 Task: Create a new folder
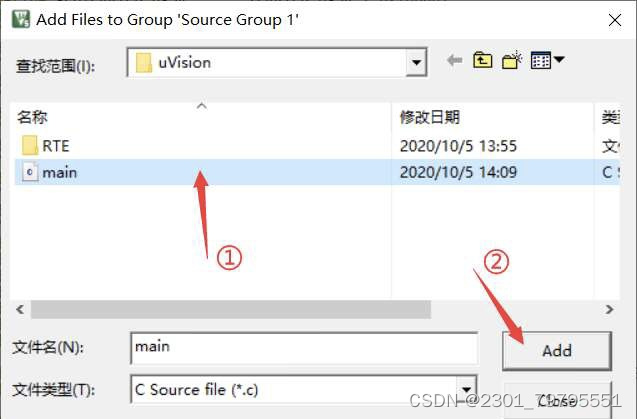coord(511,61)
